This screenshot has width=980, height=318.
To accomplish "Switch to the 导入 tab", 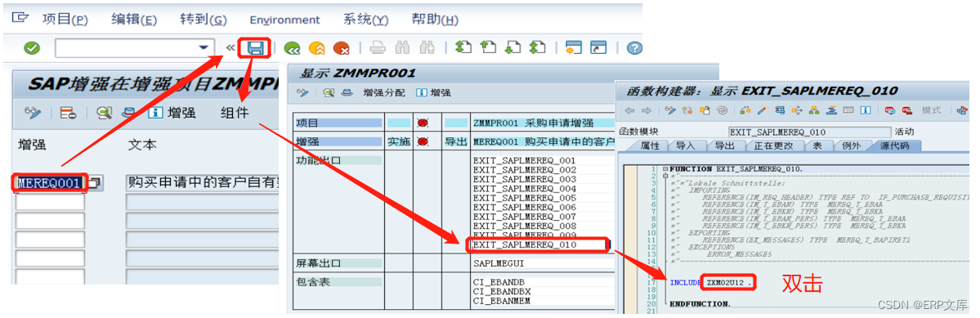I will (x=685, y=146).
